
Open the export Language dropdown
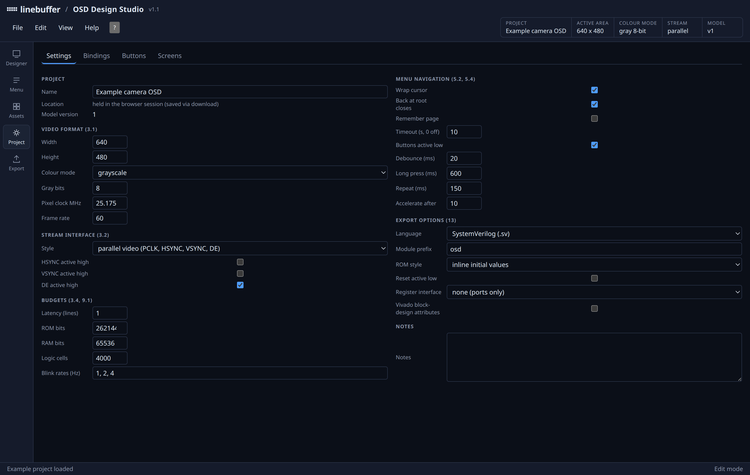coord(594,233)
